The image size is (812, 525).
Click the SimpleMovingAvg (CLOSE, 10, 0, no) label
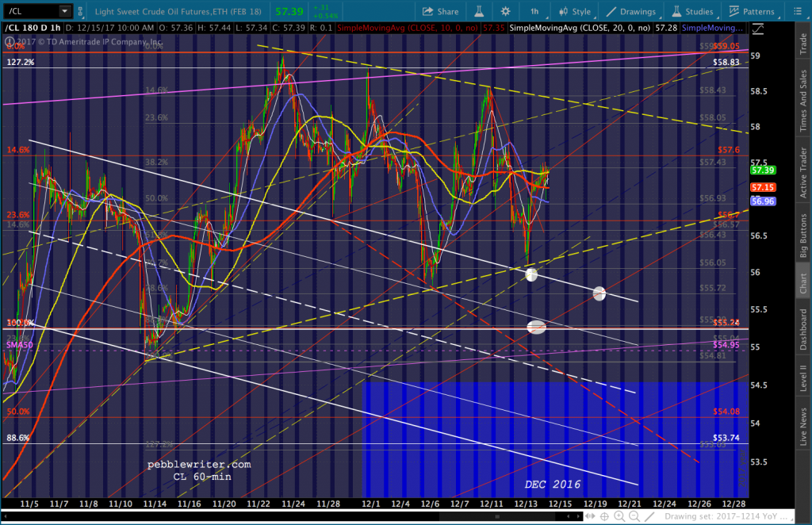[408, 28]
